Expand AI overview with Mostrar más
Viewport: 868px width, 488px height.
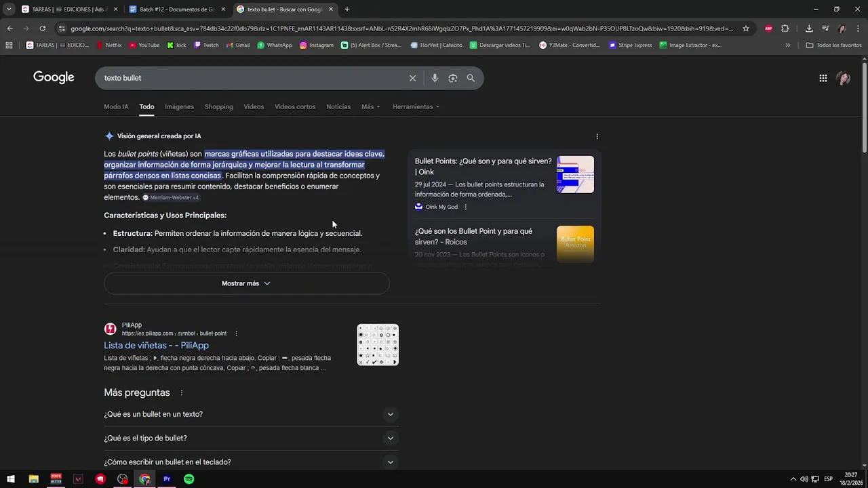tap(246, 283)
